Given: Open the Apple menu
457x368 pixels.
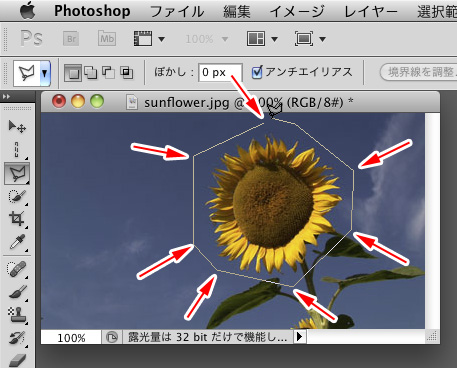Looking at the screenshot, I should coord(27,11).
